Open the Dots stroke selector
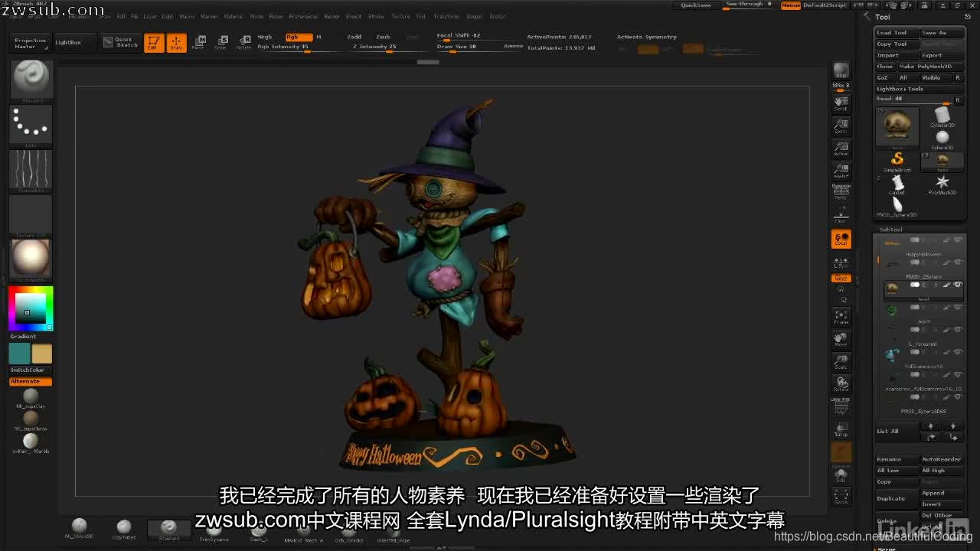This screenshot has height=551, width=980. (x=31, y=125)
